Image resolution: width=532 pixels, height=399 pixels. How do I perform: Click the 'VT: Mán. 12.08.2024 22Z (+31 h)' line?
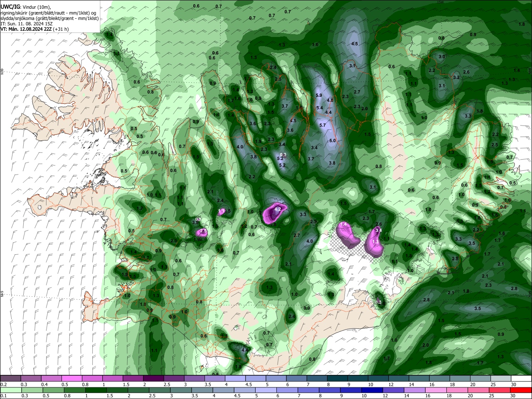34,29
